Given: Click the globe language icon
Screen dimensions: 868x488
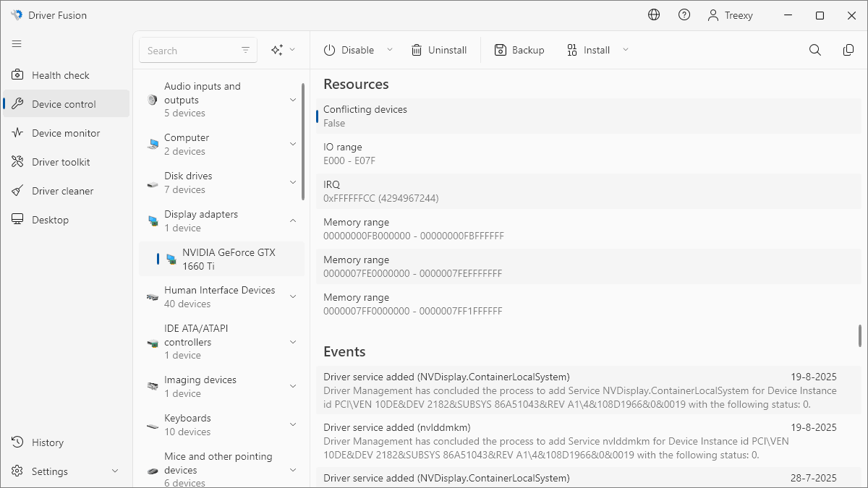Looking at the screenshot, I should (x=654, y=15).
